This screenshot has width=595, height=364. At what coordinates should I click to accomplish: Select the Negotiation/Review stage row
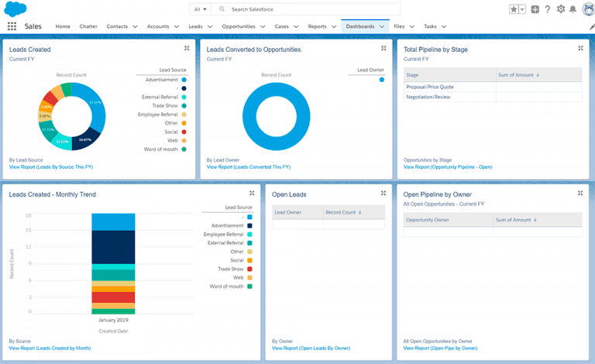[x=493, y=97]
